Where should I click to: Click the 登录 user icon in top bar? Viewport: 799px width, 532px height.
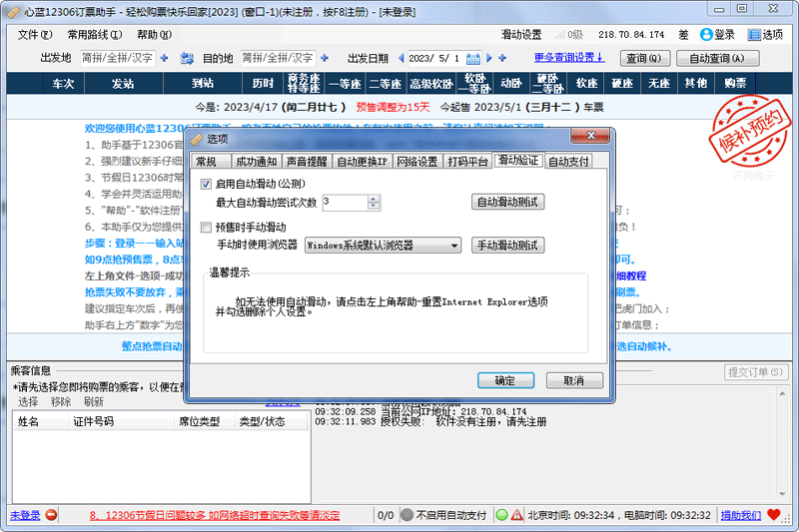tap(705, 34)
